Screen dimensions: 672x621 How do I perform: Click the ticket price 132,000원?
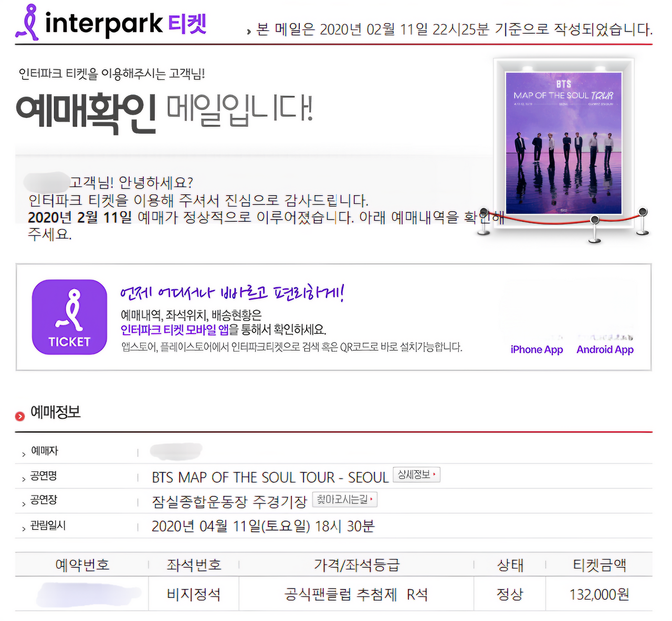click(600, 595)
